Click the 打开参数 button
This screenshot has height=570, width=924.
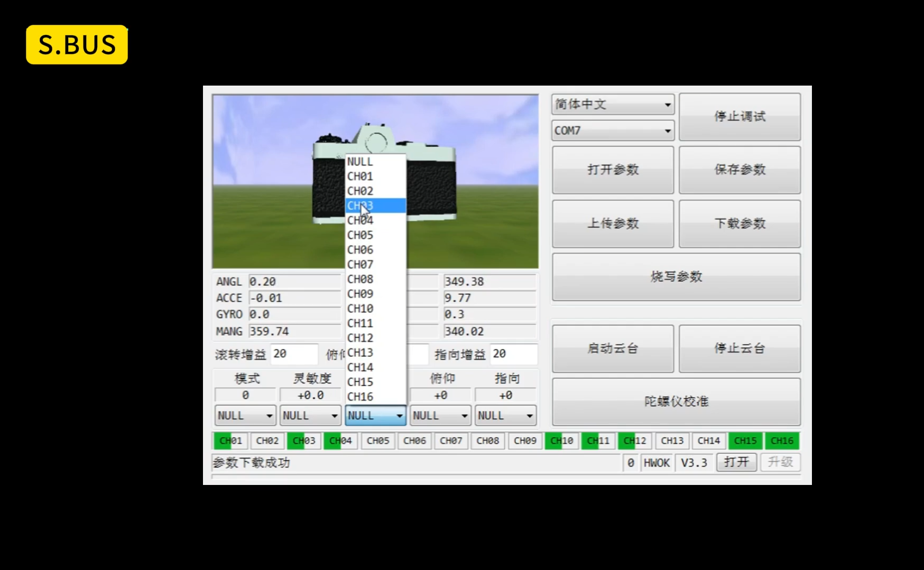(x=613, y=170)
